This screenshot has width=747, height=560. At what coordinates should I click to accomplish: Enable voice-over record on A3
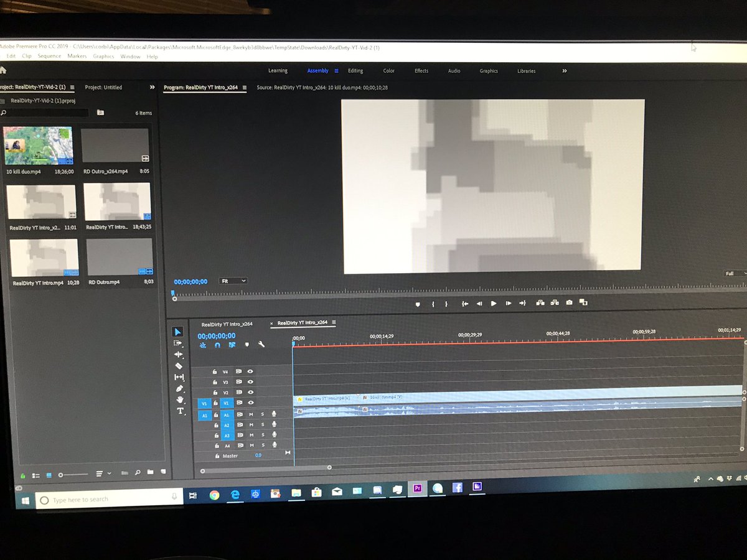click(273, 435)
